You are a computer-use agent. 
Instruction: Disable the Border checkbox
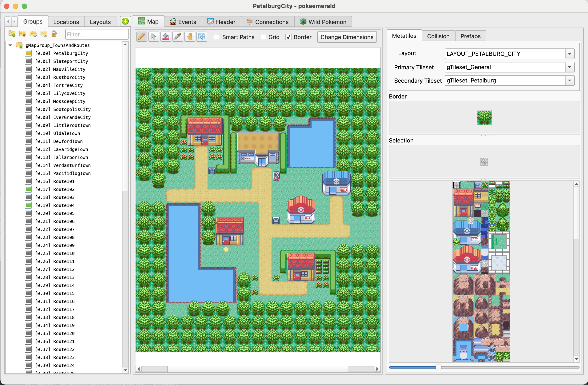point(288,37)
